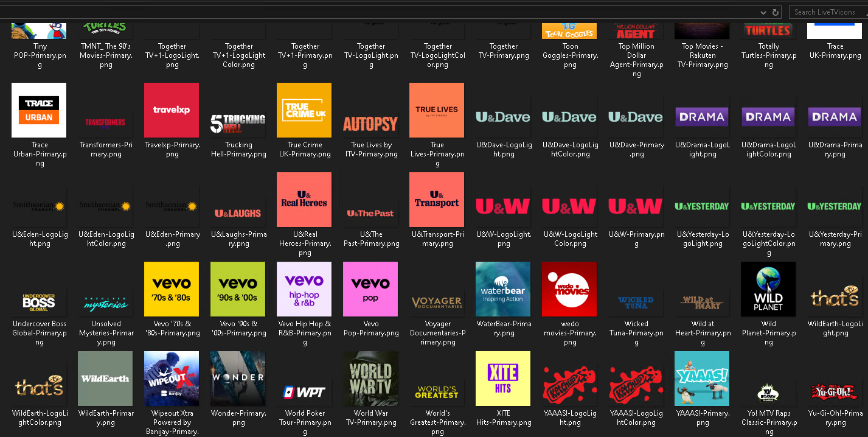Click the refresh button beside the address bar
The height and width of the screenshot is (437, 868).
[x=776, y=12]
